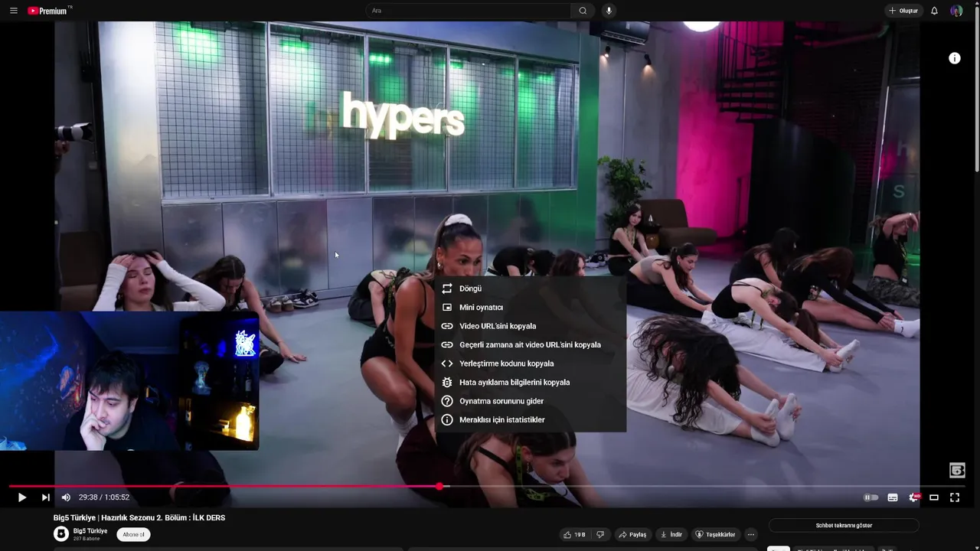Like the video thumbs up
Image resolution: width=980 pixels, height=551 pixels.
[574, 535]
